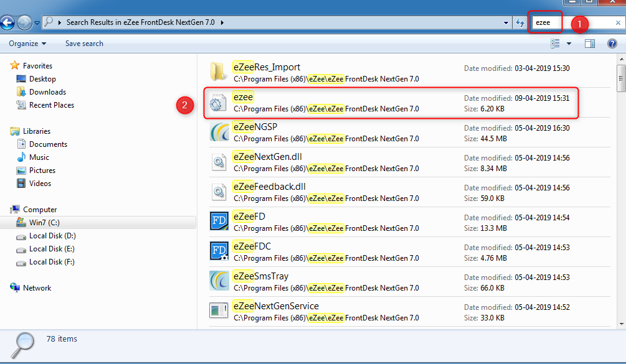Click the eZeeSmsTray application icon
The height and width of the screenshot is (364, 626).
coord(219,281)
